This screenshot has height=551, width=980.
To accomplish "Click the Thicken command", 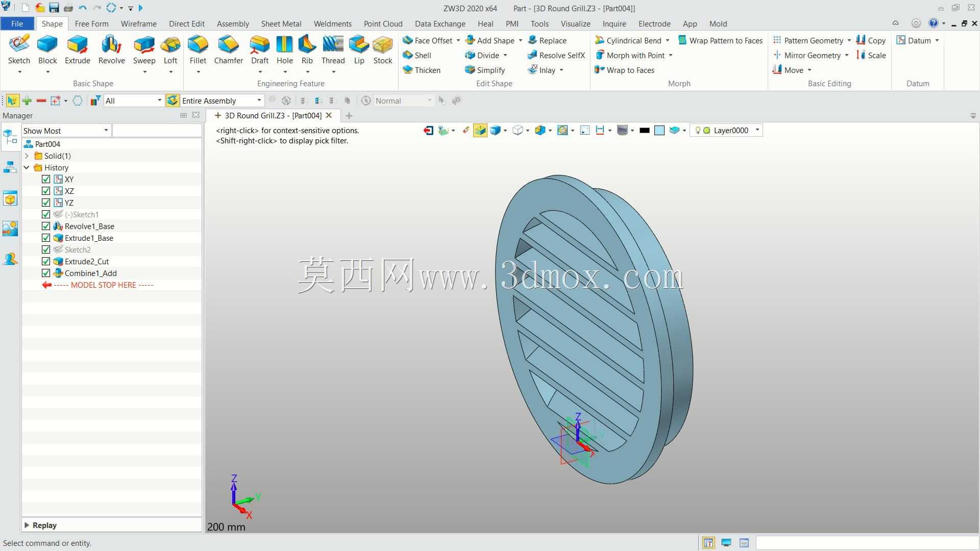I will pyautogui.click(x=422, y=70).
